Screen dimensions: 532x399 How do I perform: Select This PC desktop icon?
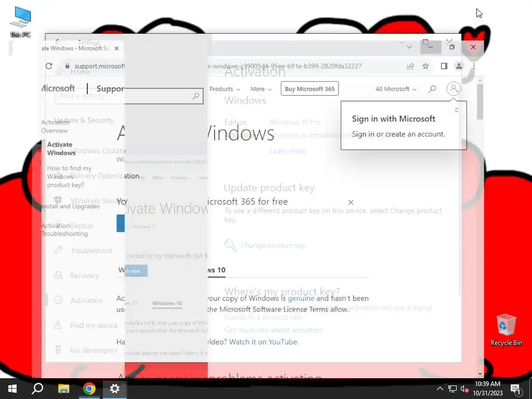point(20,22)
